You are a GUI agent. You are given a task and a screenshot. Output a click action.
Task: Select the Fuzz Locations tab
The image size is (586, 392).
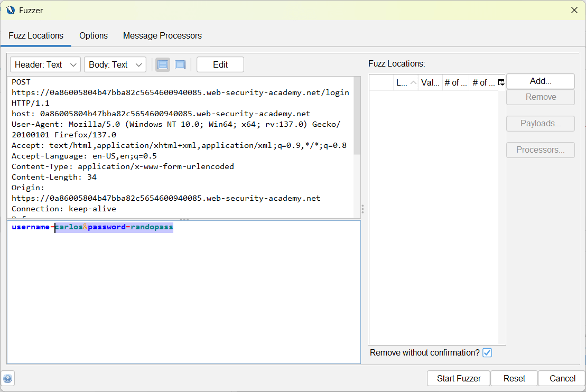[35, 35]
